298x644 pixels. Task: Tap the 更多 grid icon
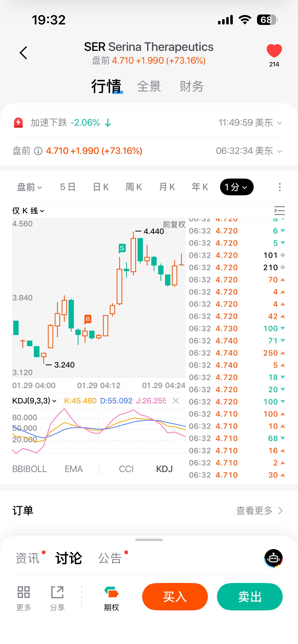[x=24, y=592]
